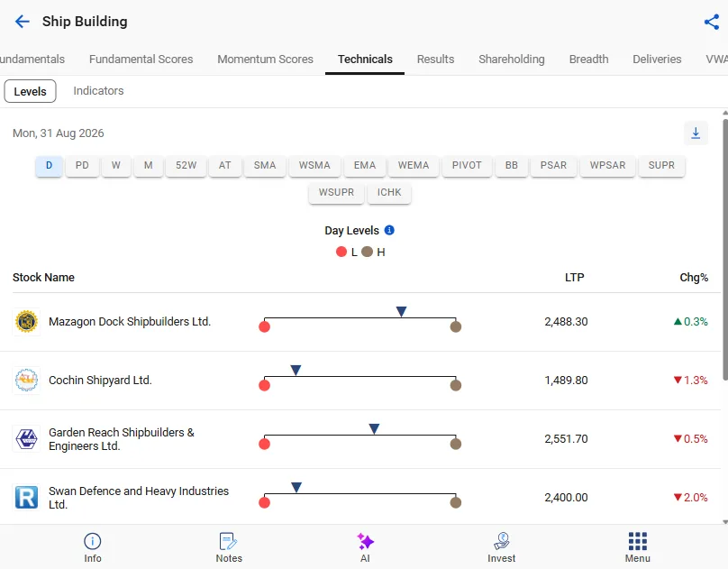
Task: Click Cochin Shipyard day range marker
Action: click(296, 370)
